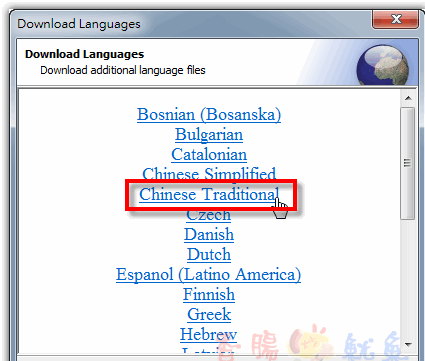The height and width of the screenshot is (361, 425).
Task: Choose the Catalonian language link
Action: tap(209, 155)
